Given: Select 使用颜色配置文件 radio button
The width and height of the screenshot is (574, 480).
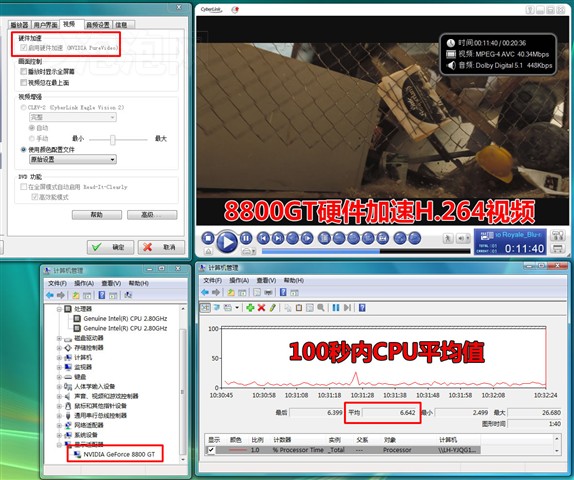Looking at the screenshot, I should point(23,149).
